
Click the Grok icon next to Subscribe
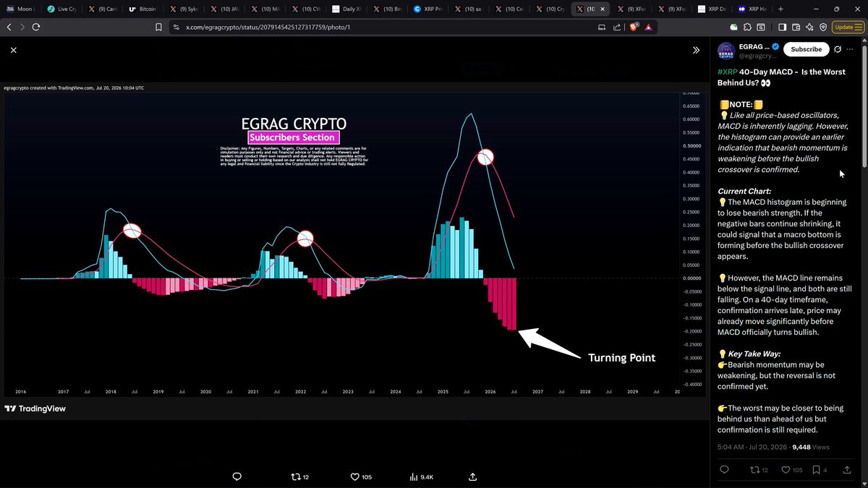tap(838, 49)
